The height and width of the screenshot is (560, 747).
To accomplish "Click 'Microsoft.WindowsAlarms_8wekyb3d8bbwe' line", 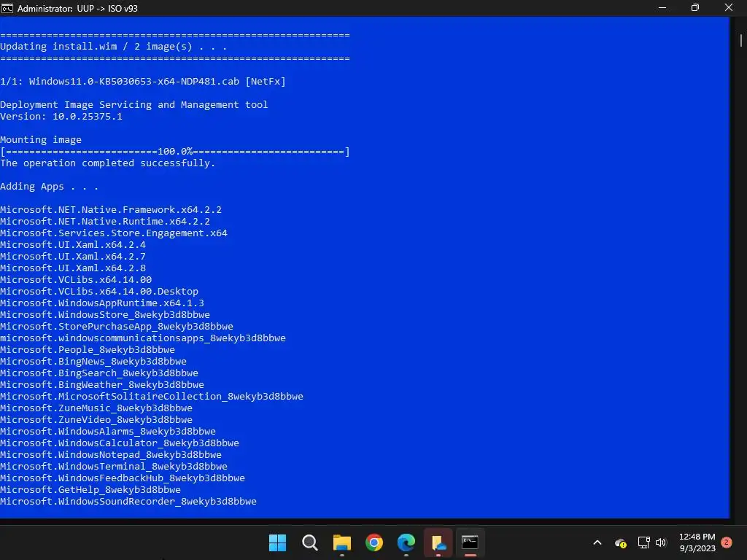I will point(108,432).
